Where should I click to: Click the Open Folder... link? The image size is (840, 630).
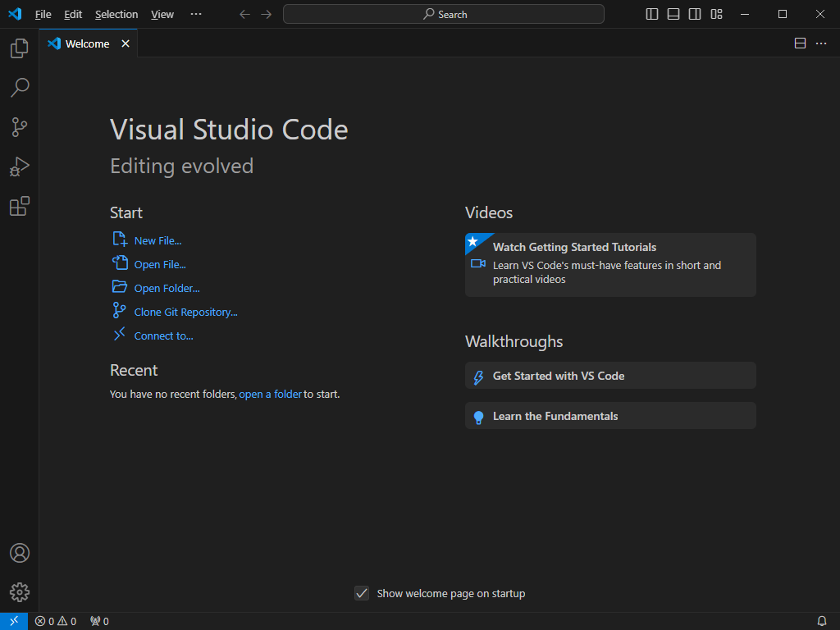pyautogui.click(x=167, y=288)
